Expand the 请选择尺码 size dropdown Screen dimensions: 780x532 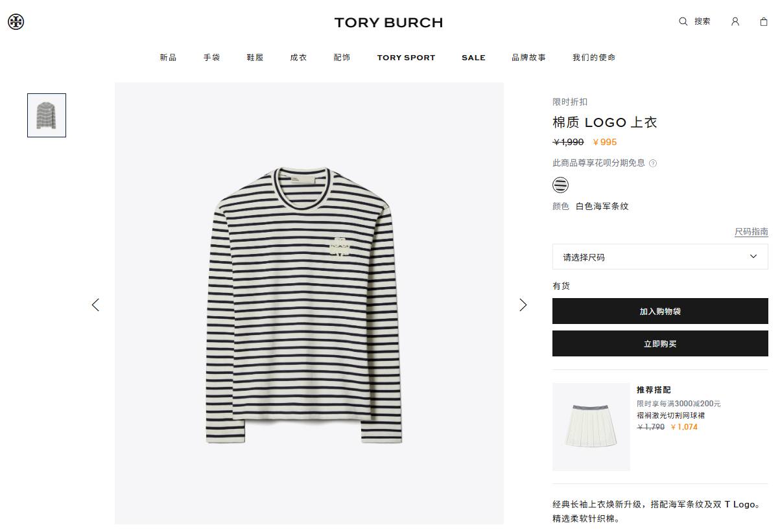[x=660, y=257]
